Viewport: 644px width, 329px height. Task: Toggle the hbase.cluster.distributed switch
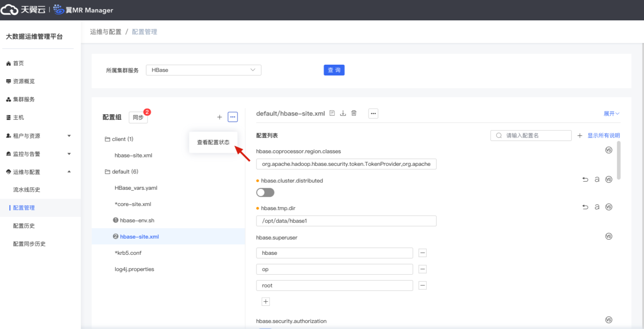pos(265,192)
